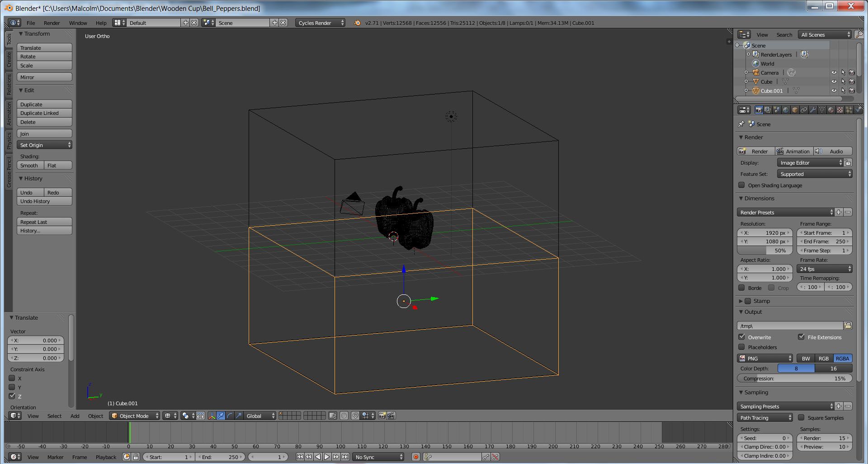Adjust the resolution 50% slider
Screen dimensions: 868x464
coord(765,250)
